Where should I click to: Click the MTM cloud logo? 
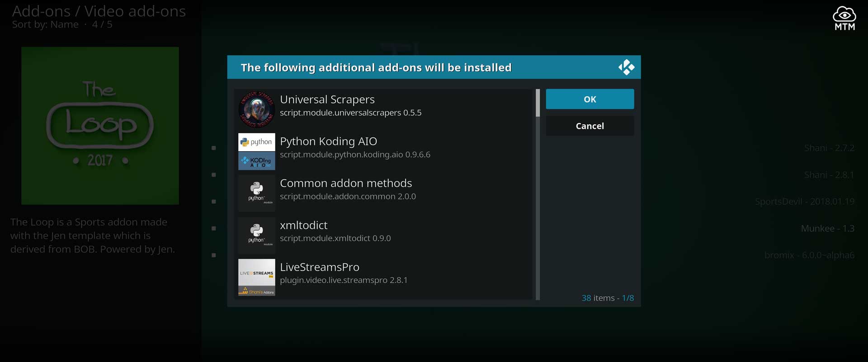[x=844, y=19]
